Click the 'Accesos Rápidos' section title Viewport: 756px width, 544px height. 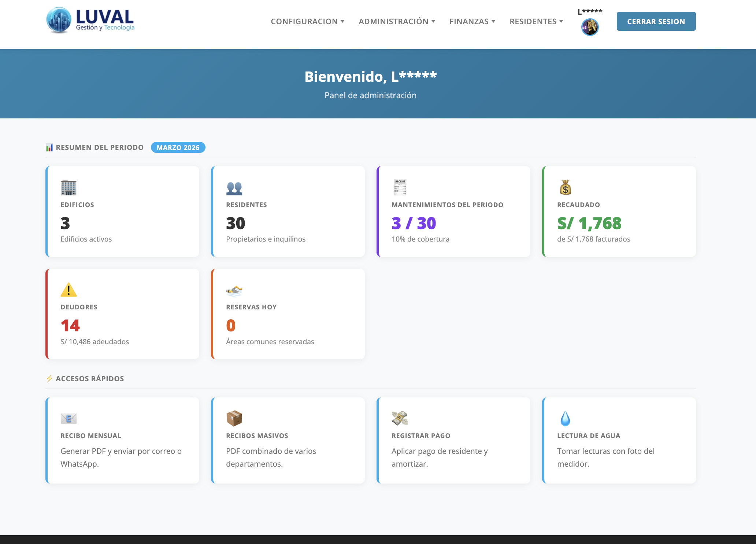pos(90,379)
